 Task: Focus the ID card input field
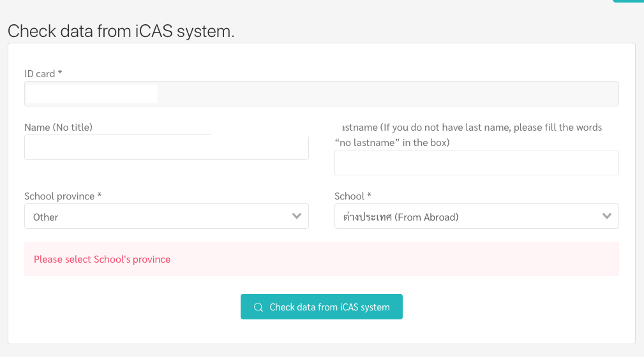322,94
